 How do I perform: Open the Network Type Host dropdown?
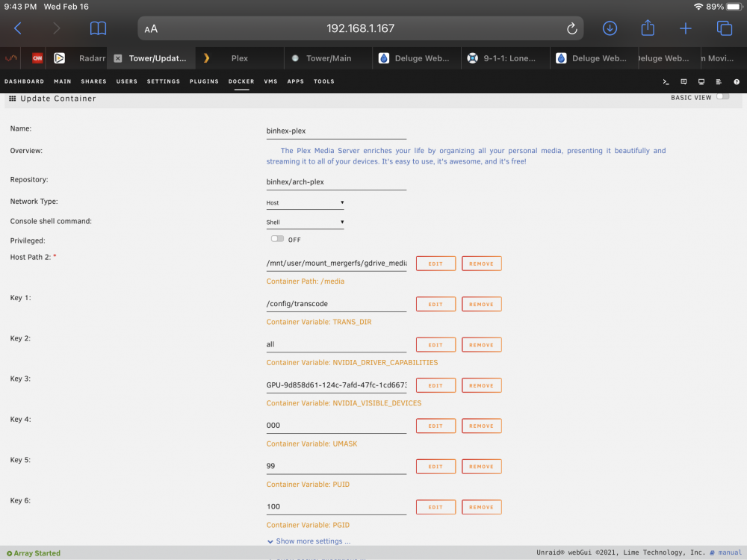pos(305,203)
